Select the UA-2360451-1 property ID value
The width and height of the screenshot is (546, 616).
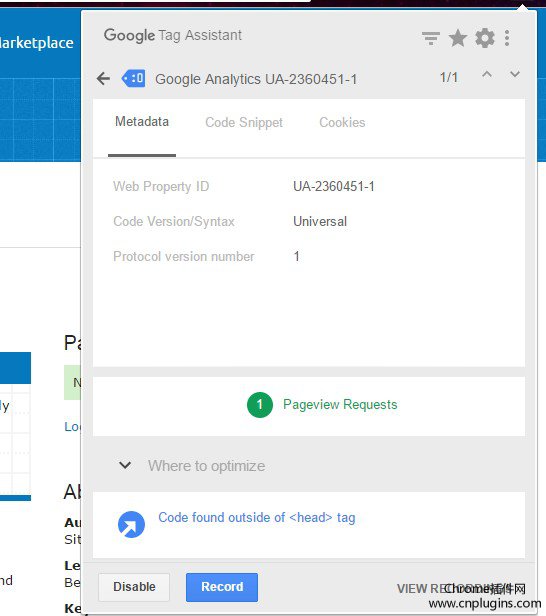pyautogui.click(x=334, y=186)
